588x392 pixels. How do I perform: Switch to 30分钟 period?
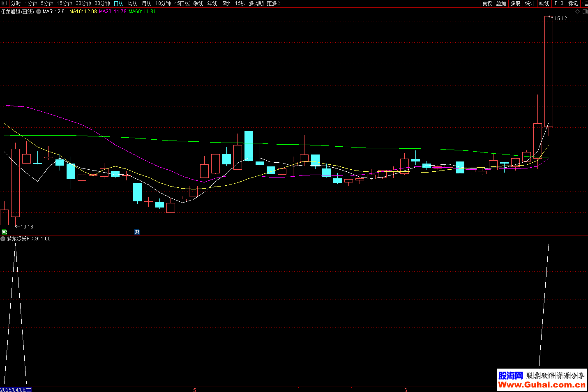83,3
